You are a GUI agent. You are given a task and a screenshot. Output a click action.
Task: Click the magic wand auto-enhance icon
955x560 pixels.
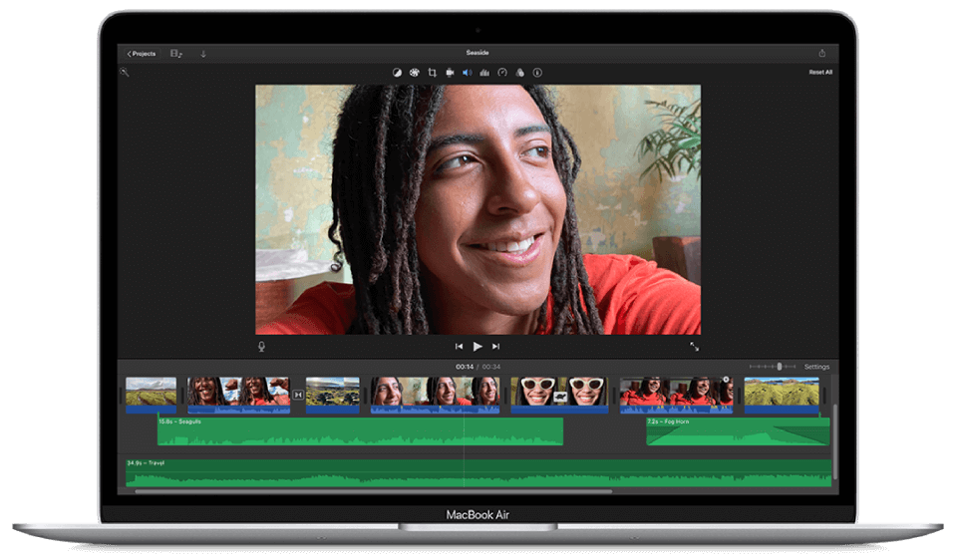125,72
